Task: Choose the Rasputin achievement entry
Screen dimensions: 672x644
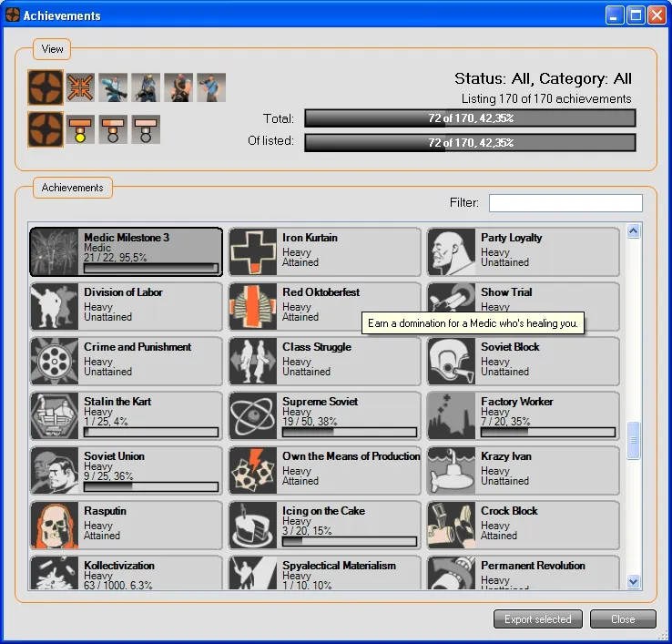Action: pos(126,525)
